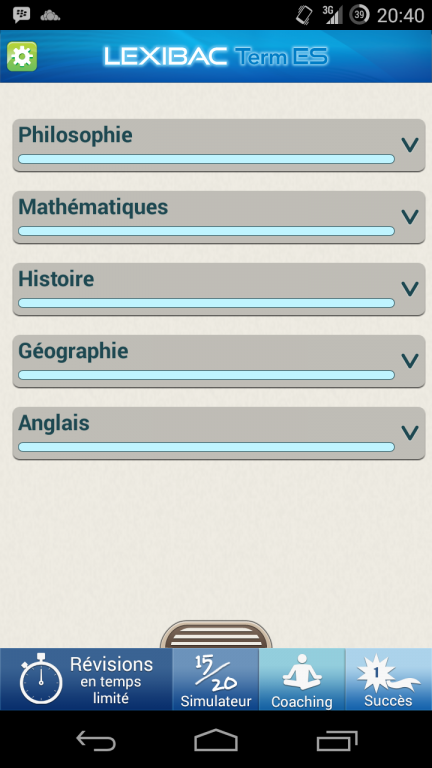Open the Succès starburst badge icon
Image resolution: width=432 pixels, height=768 pixels.
(388, 672)
